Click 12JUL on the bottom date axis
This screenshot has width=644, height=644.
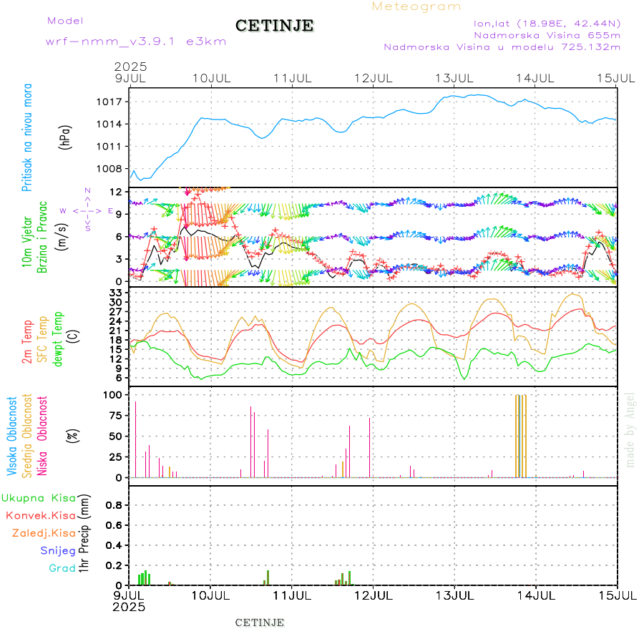pyautogui.click(x=373, y=595)
